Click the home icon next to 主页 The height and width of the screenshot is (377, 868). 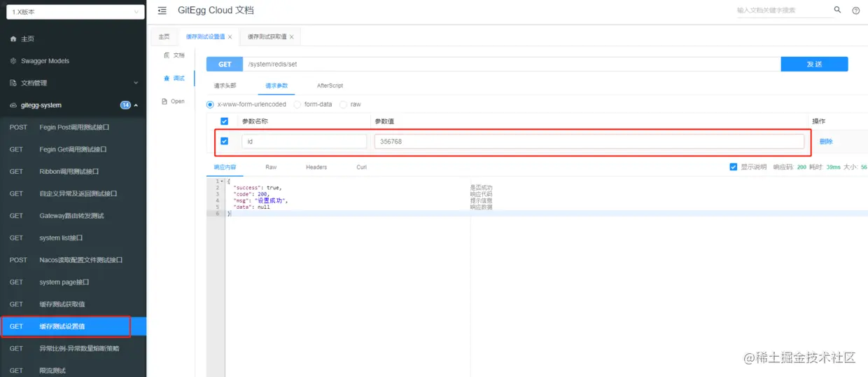(13, 39)
